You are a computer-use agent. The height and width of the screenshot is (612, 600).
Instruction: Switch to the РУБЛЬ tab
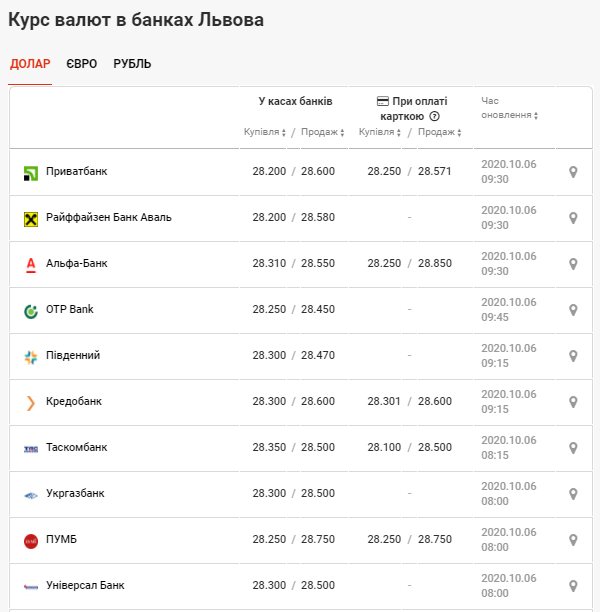point(132,64)
